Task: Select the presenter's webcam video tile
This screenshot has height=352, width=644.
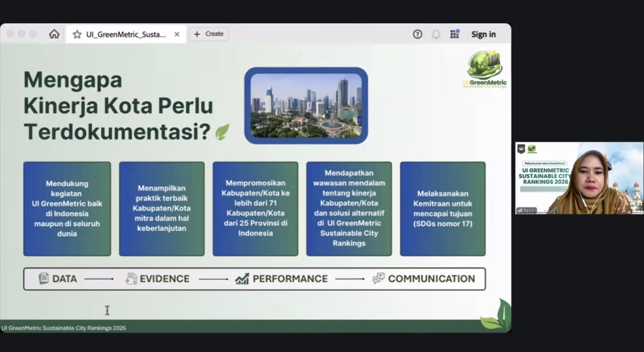Action: coord(579,178)
